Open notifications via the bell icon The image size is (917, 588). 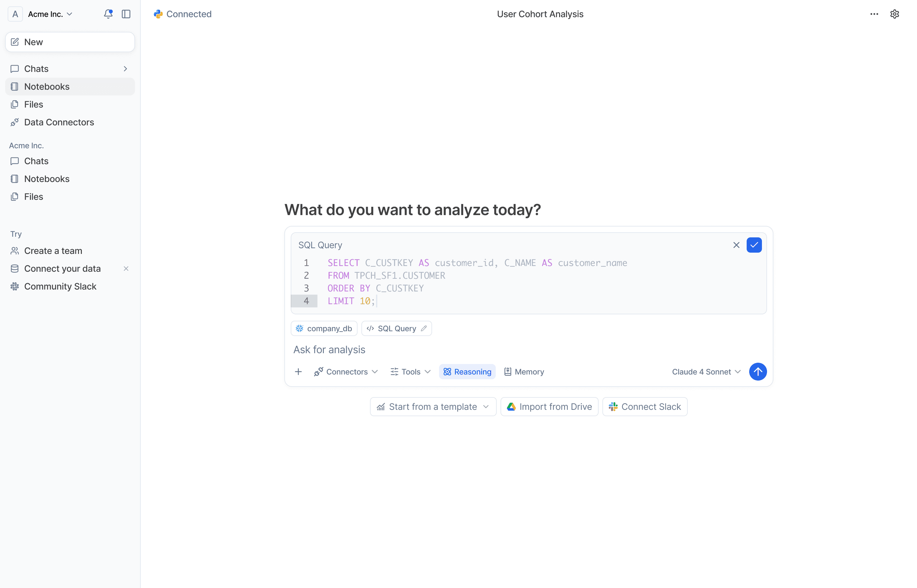tap(108, 14)
